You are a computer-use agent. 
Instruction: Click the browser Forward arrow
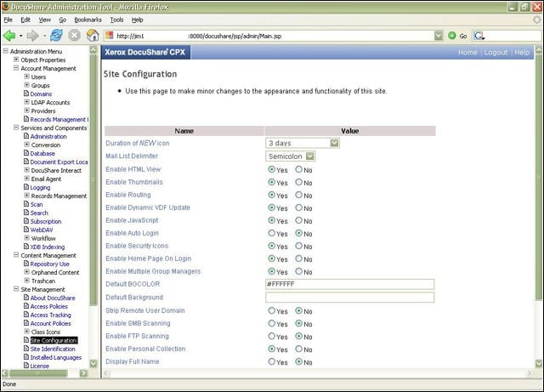pos(33,36)
